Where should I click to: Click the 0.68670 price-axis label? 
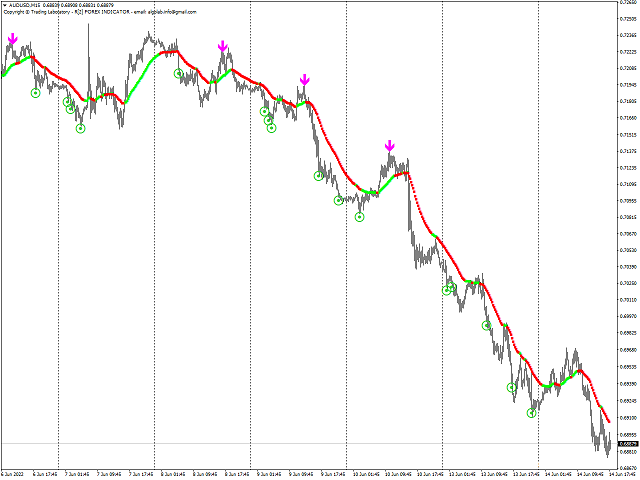coord(629,468)
